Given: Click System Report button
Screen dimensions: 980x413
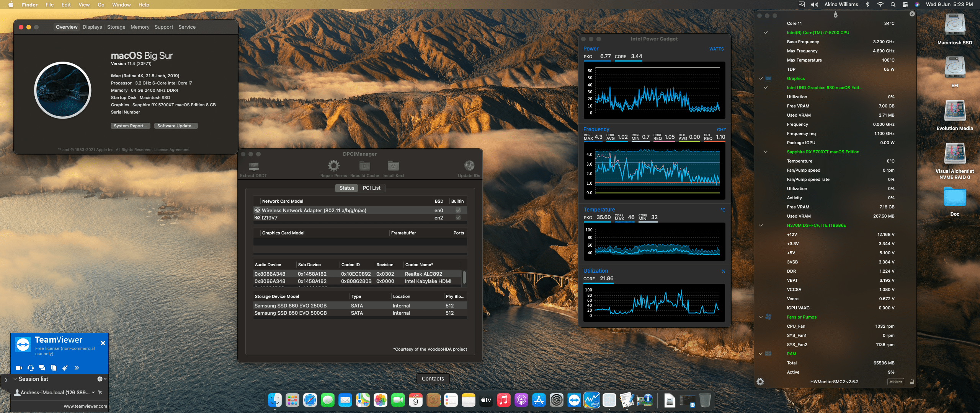Looking at the screenshot, I should click(x=130, y=126).
